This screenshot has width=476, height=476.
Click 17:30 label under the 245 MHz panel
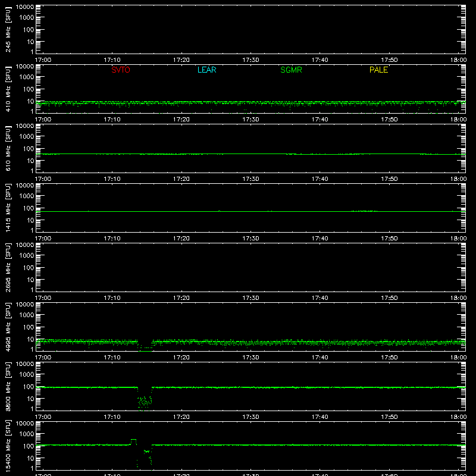point(250,60)
